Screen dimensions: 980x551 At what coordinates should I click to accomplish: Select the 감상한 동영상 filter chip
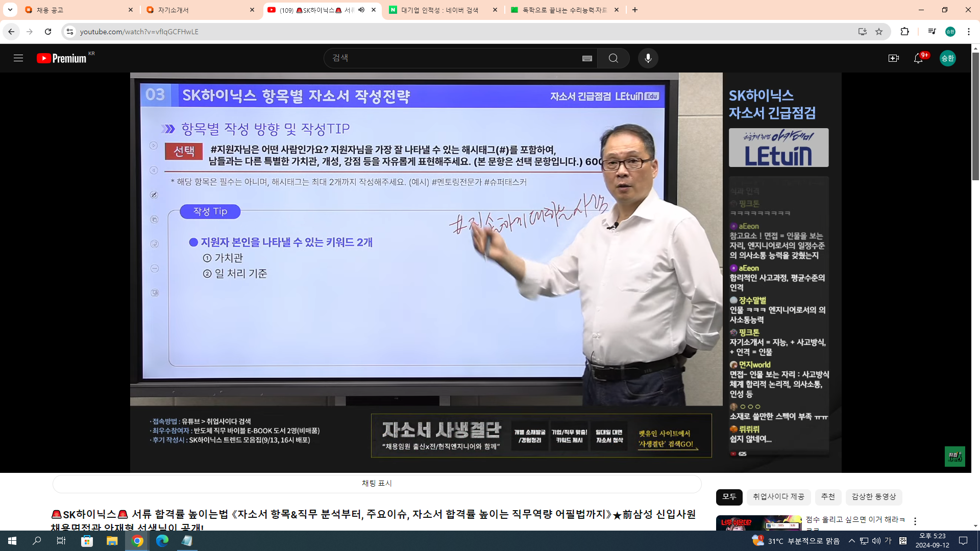(874, 497)
